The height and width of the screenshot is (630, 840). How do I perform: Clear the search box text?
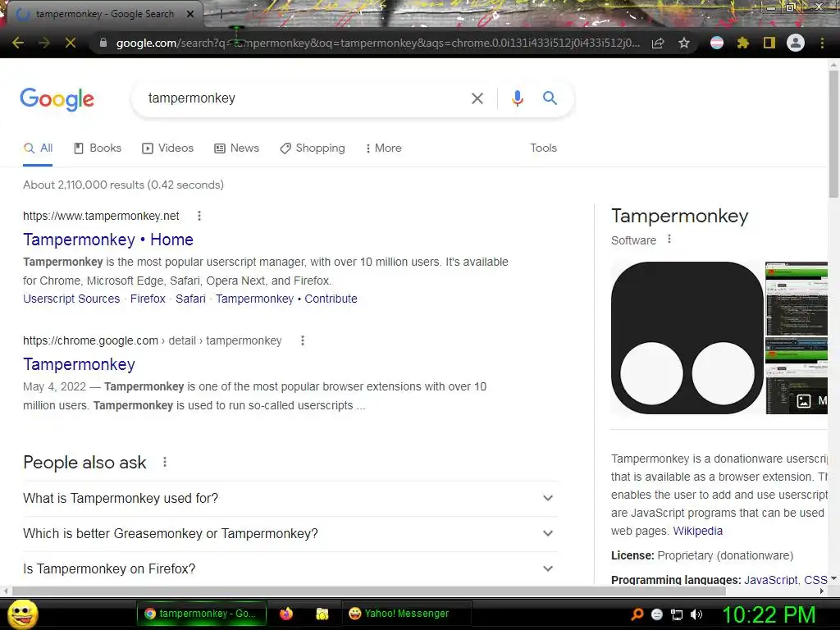click(477, 98)
